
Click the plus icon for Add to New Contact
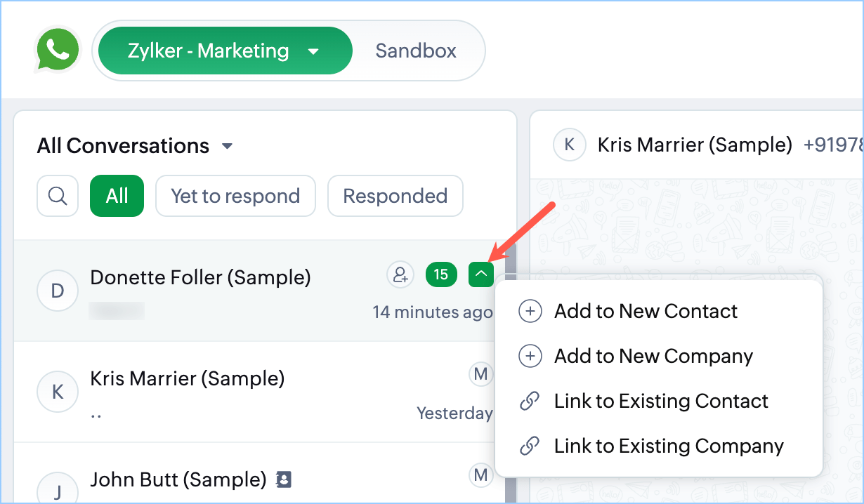pyautogui.click(x=530, y=312)
